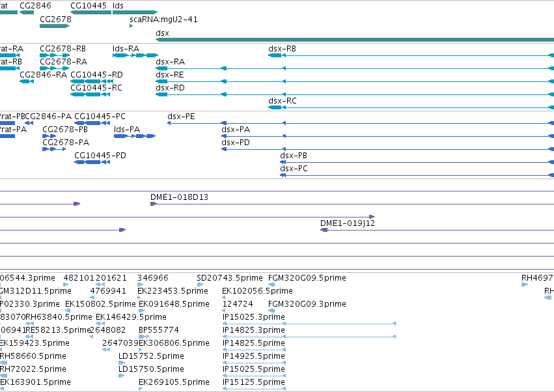Screen dimensions: 554x392
Task: Open the LD15750.5prime EST label
Action: coord(151,369)
